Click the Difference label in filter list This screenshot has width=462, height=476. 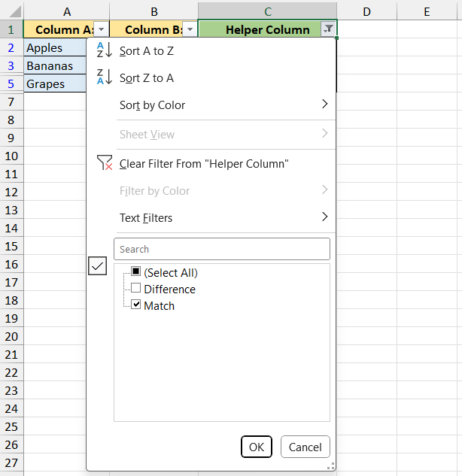[169, 289]
